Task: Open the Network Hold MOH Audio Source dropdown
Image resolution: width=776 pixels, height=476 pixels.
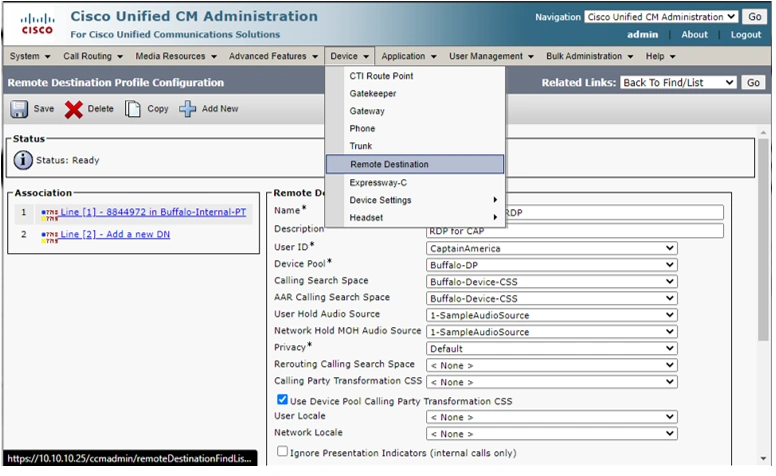Action: click(551, 332)
